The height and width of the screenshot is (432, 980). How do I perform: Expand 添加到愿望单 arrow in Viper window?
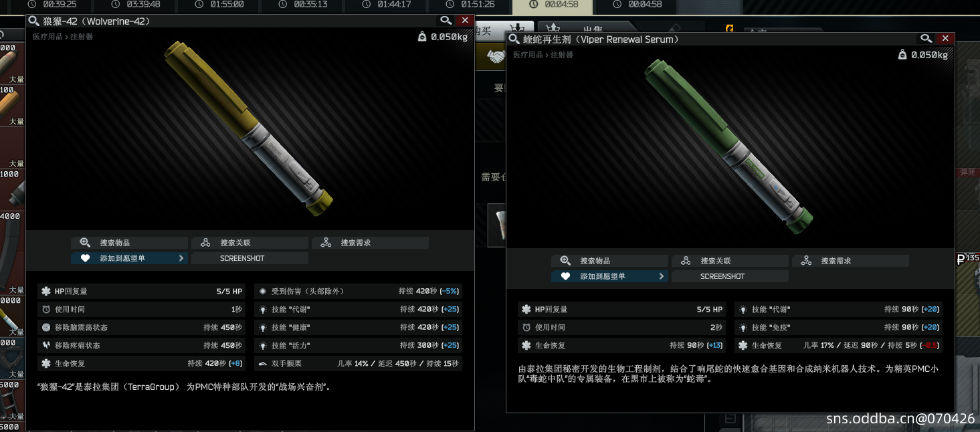coord(662,276)
